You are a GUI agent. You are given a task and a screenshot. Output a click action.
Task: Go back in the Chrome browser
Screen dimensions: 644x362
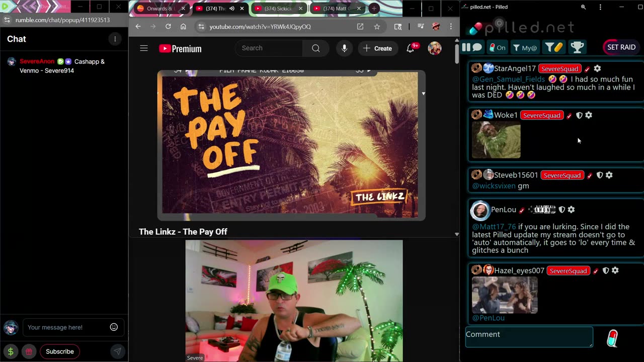(138, 27)
